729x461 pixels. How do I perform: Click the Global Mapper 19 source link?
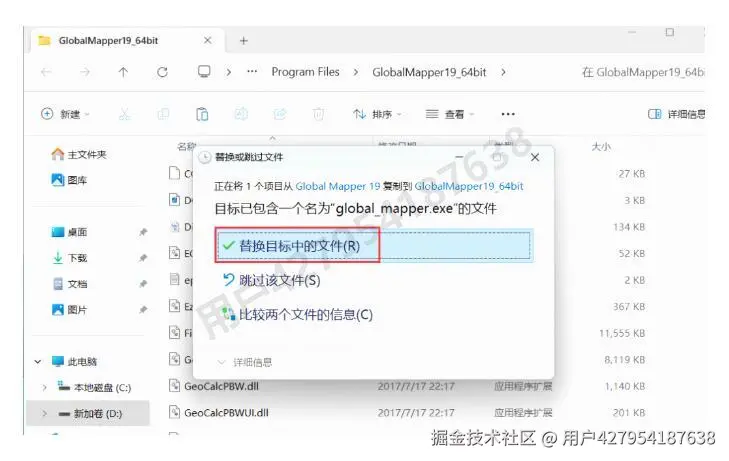(x=338, y=186)
